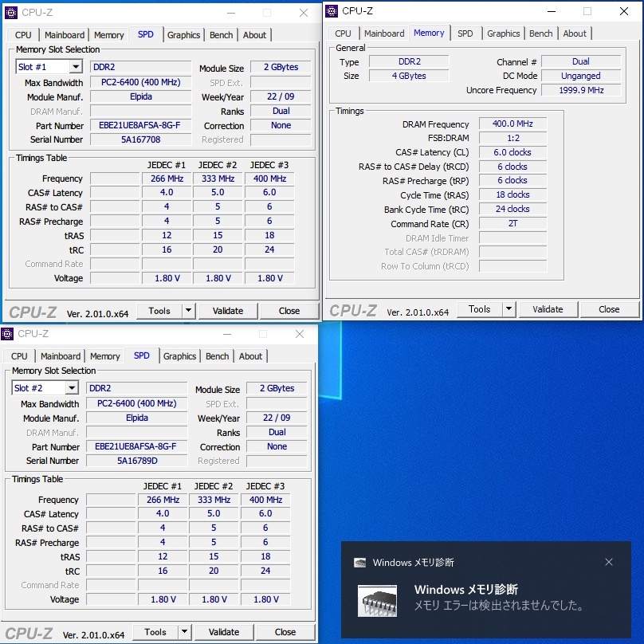The height and width of the screenshot is (644, 644).
Task: Open Graphics tab in Slot #1 window
Action: 183,35
